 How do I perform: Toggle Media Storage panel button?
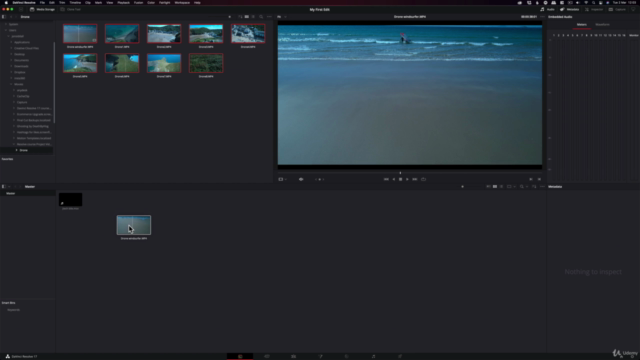click(42, 9)
